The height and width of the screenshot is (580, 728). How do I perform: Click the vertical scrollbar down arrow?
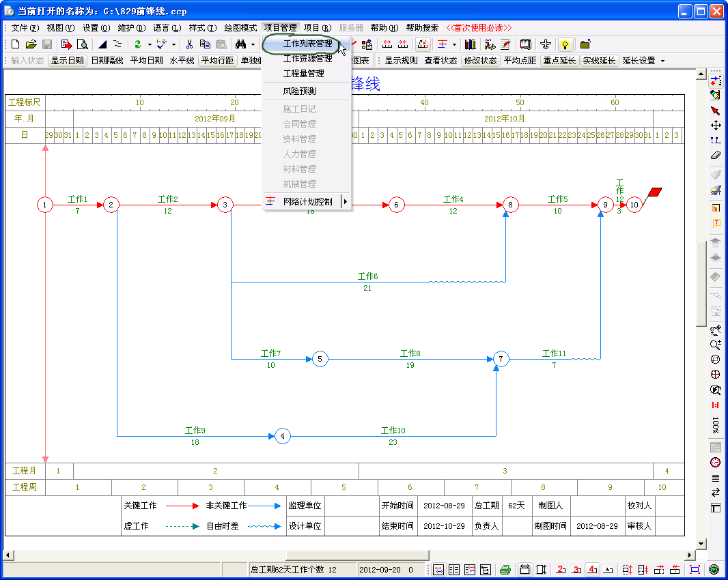coord(701,543)
